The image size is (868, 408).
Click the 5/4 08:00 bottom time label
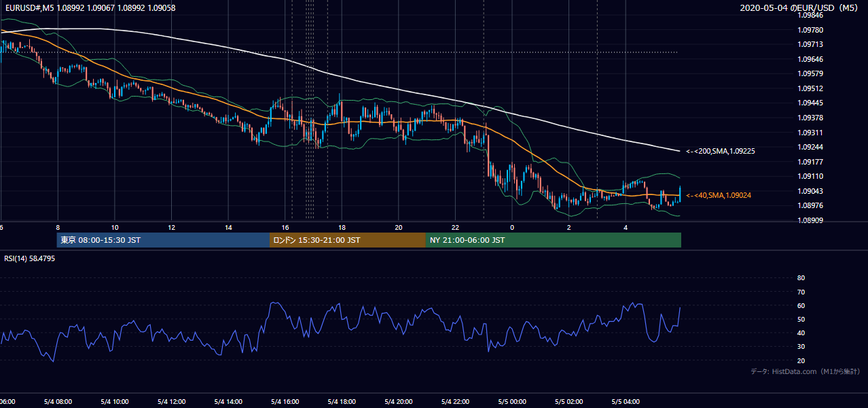click(x=58, y=402)
